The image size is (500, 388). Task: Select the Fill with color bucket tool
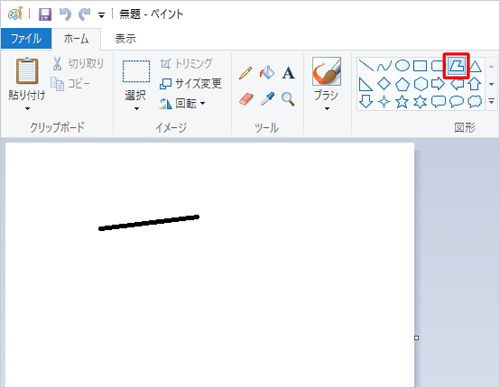[x=267, y=73]
